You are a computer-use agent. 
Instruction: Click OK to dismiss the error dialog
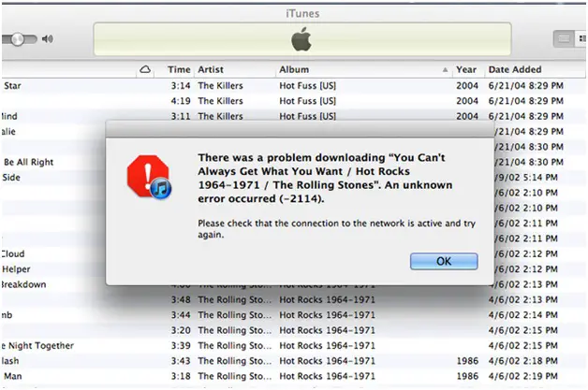click(x=444, y=261)
